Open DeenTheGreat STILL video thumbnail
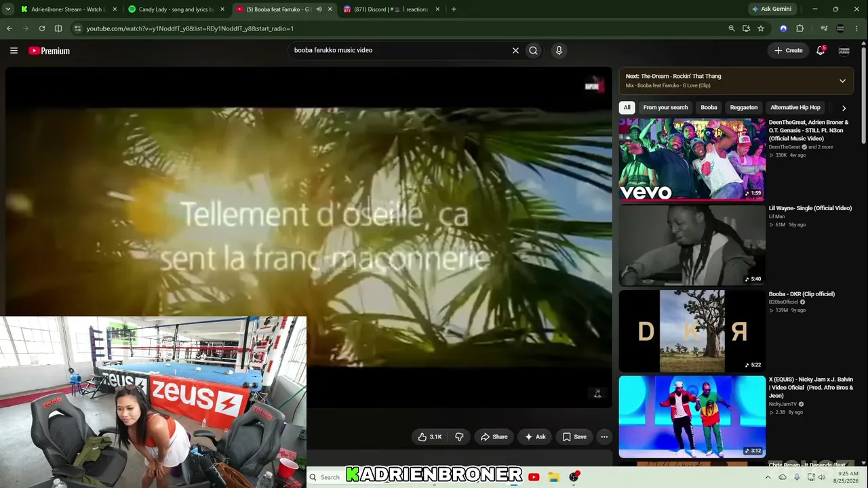 coord(692,159)
